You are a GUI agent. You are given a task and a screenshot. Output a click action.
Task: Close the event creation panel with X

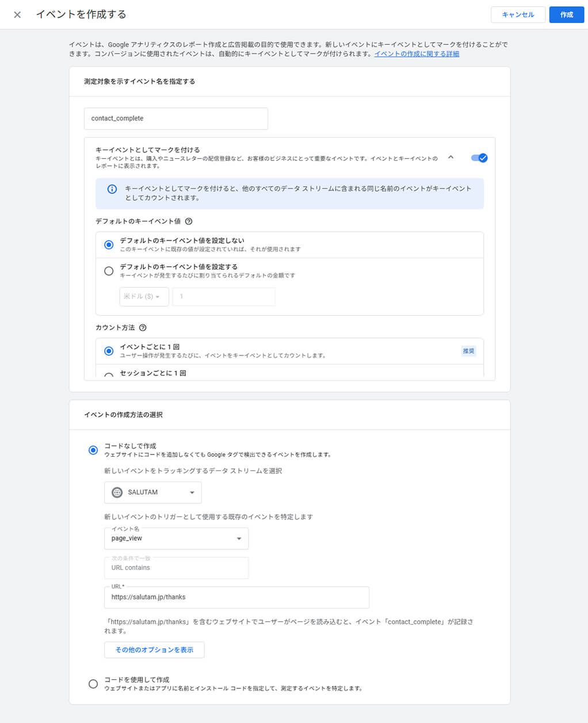pos(17,15)
